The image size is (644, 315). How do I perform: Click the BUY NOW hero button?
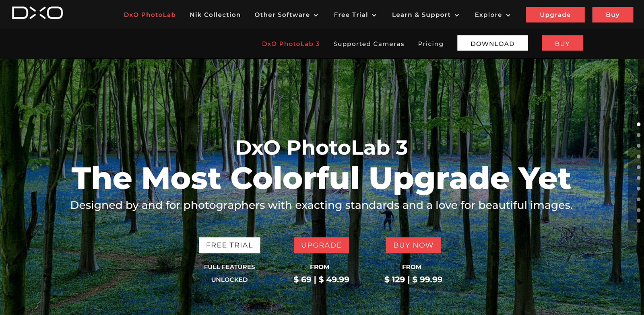(413, 245)
